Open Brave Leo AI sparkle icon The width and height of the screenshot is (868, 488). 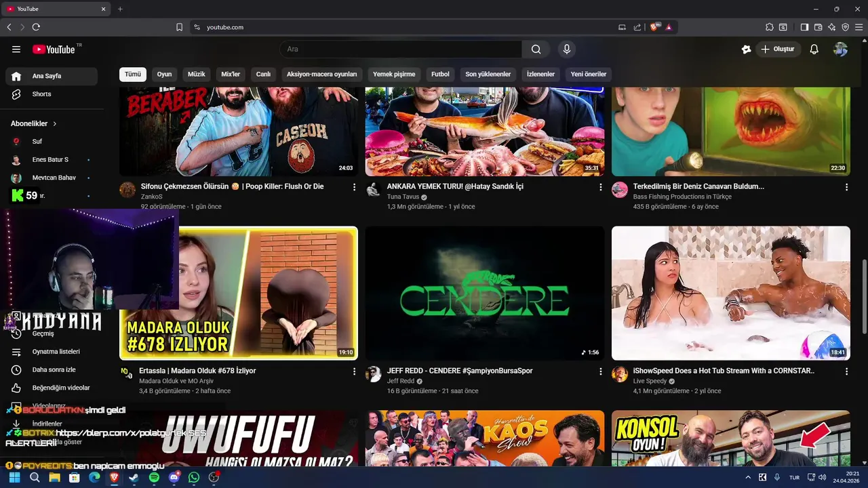[831, 27]
